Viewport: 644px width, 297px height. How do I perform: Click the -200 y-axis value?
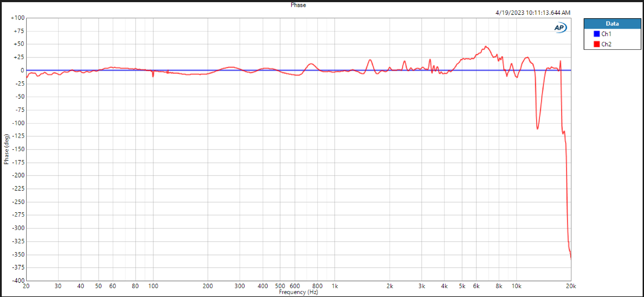click(x=18, y=175)
